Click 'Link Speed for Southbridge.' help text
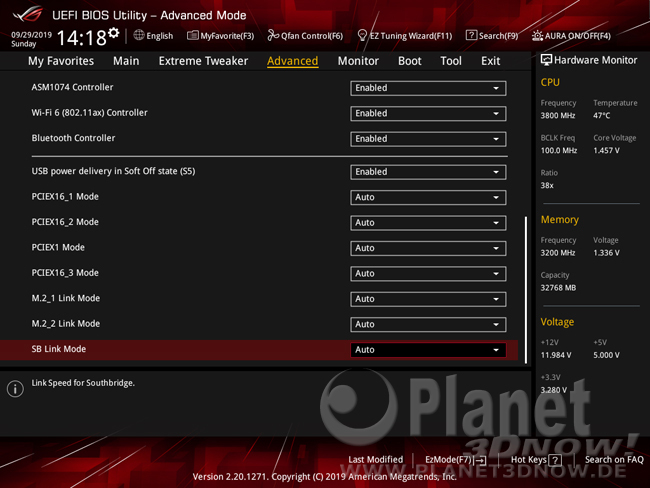 tap(83, 383)
